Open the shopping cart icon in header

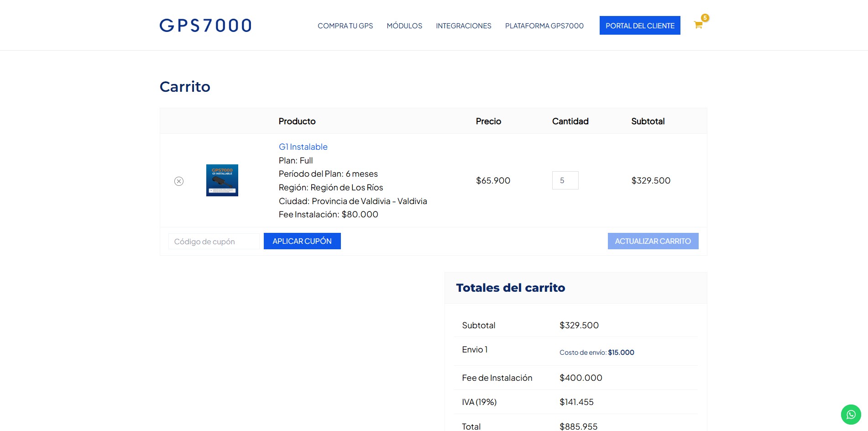pyautogui.click(x=698, y=25)
